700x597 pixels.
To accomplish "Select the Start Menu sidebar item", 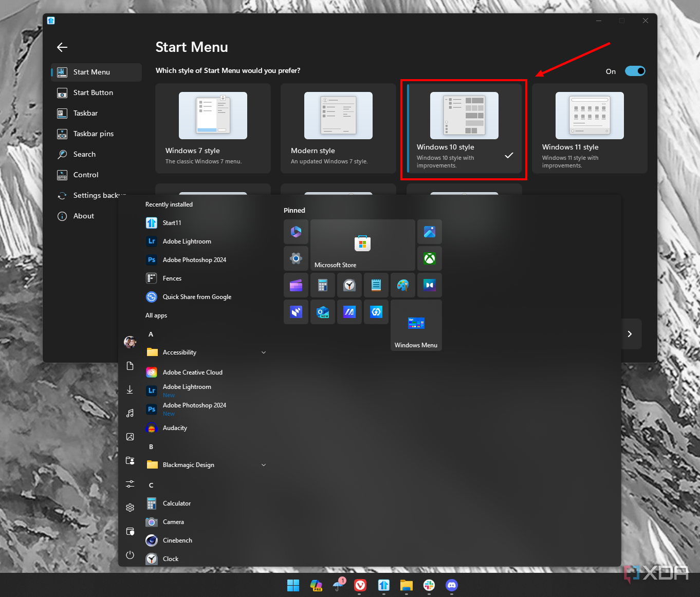I will pyautogui.click(x=96, y=72).
